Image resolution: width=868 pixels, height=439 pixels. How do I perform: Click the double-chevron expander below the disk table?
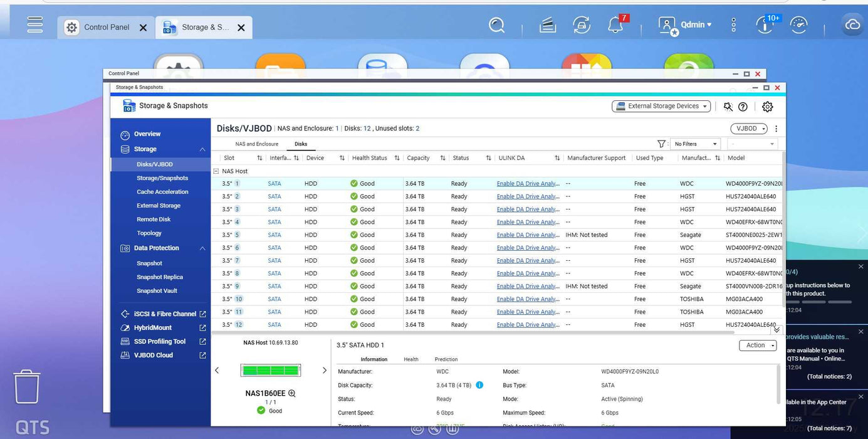[x=776, y=329]
